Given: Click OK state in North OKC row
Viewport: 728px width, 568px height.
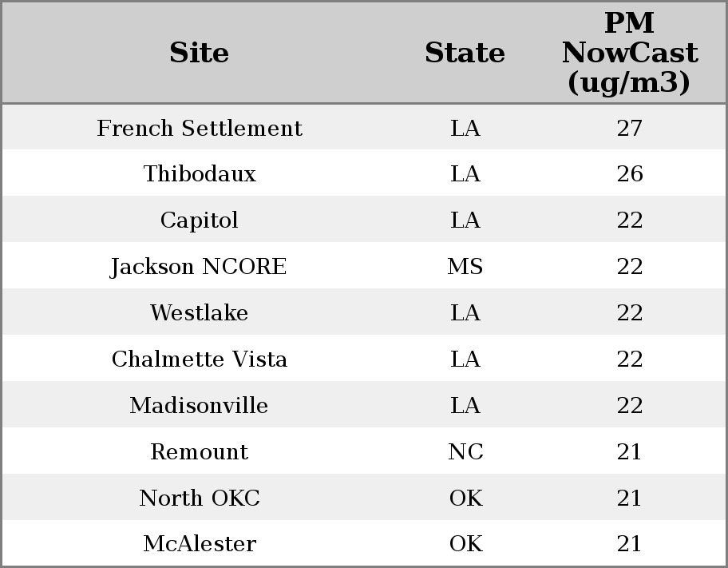Looking at the screenshot, I should (x=465, y=498).
